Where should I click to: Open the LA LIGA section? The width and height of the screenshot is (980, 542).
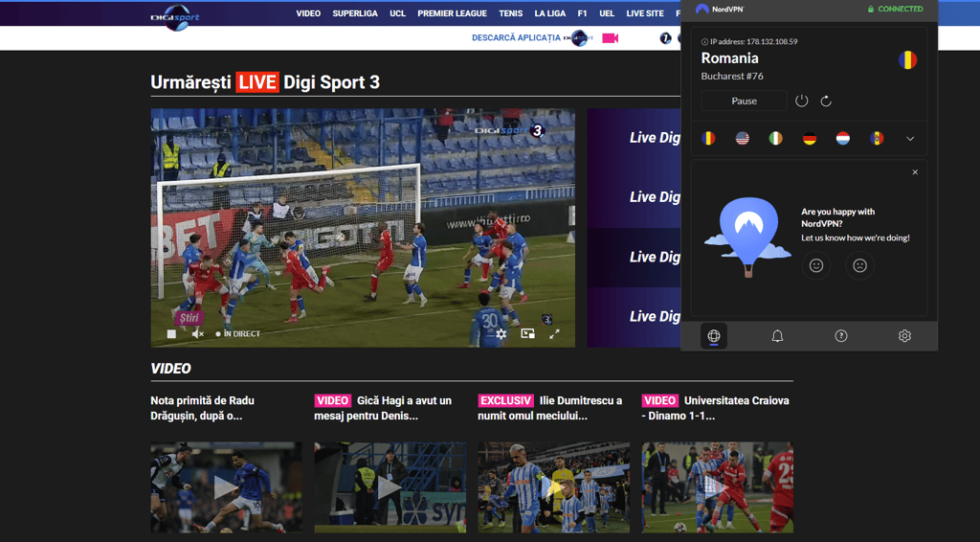550,13
